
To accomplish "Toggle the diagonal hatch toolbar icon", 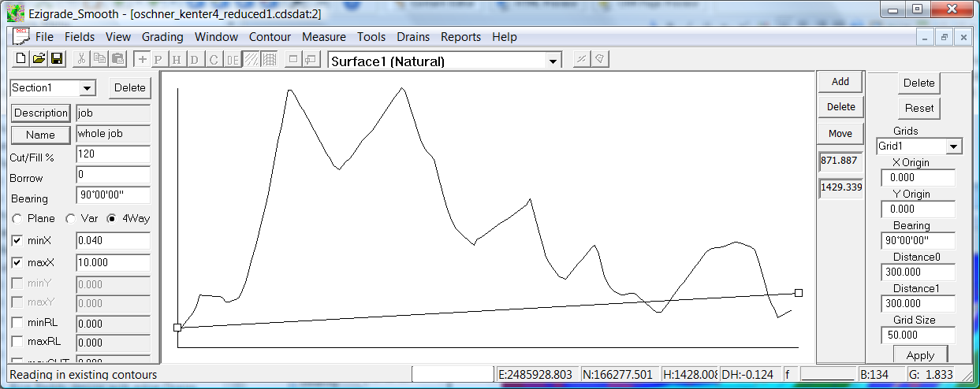I will point(252,60).
